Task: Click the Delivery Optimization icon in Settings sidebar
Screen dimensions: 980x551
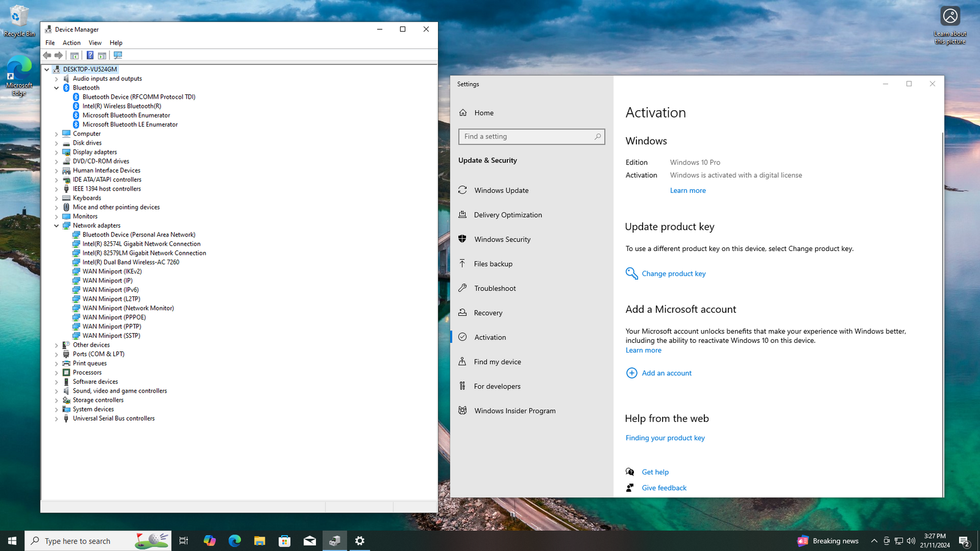Action: point(462,214)
